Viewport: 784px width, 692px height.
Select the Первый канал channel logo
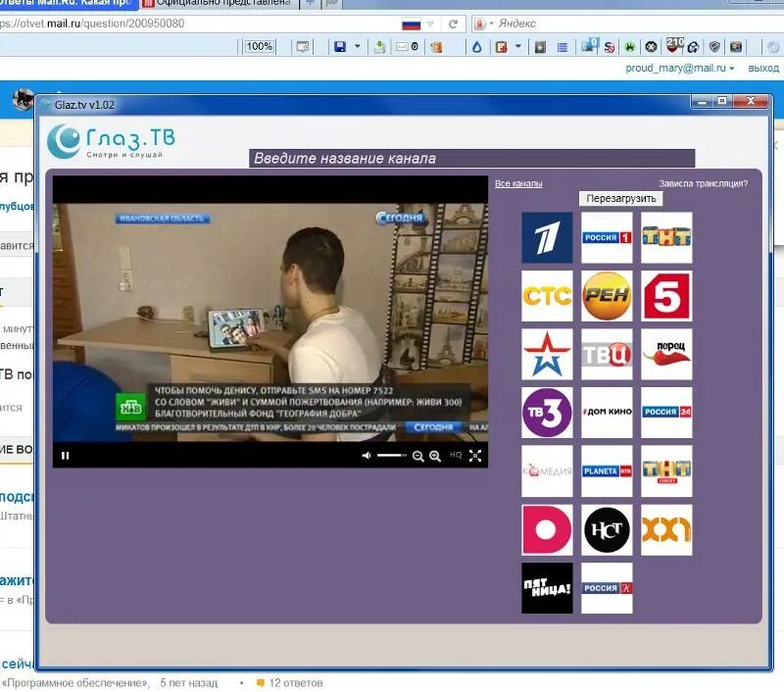(547, 237)
